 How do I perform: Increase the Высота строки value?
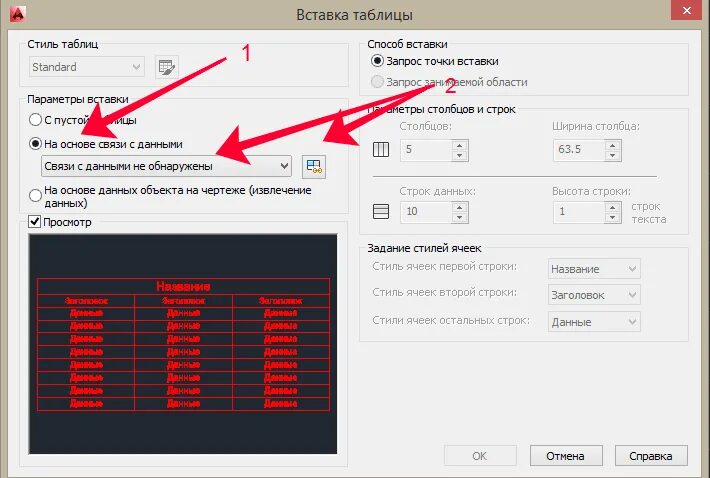[x=613, y=207]
